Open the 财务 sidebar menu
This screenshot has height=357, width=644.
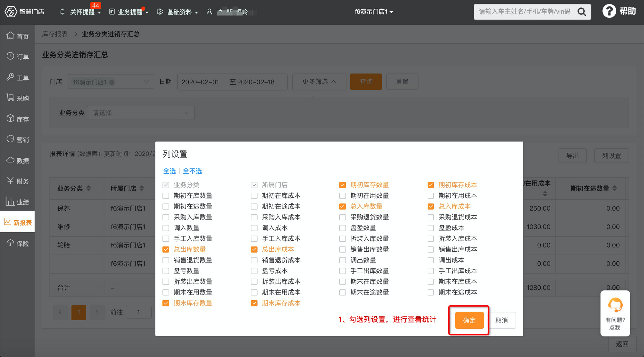[x=17, y=181]
